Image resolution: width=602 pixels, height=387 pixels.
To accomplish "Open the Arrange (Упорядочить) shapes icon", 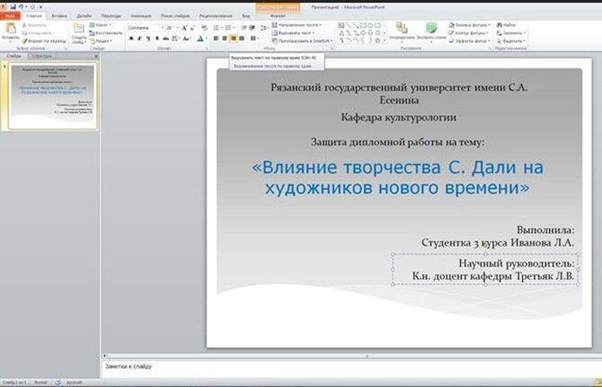I will click(402, 28).
